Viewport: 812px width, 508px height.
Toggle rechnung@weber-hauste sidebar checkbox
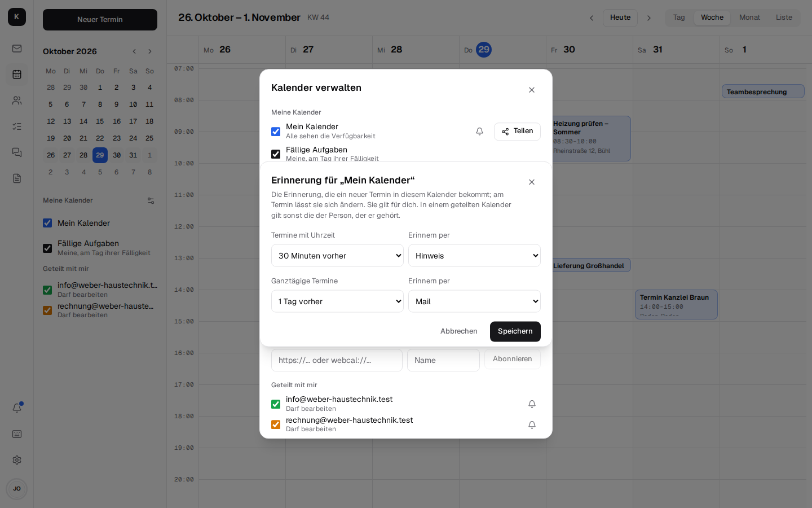pyautogui.click(x=47, y=310)
